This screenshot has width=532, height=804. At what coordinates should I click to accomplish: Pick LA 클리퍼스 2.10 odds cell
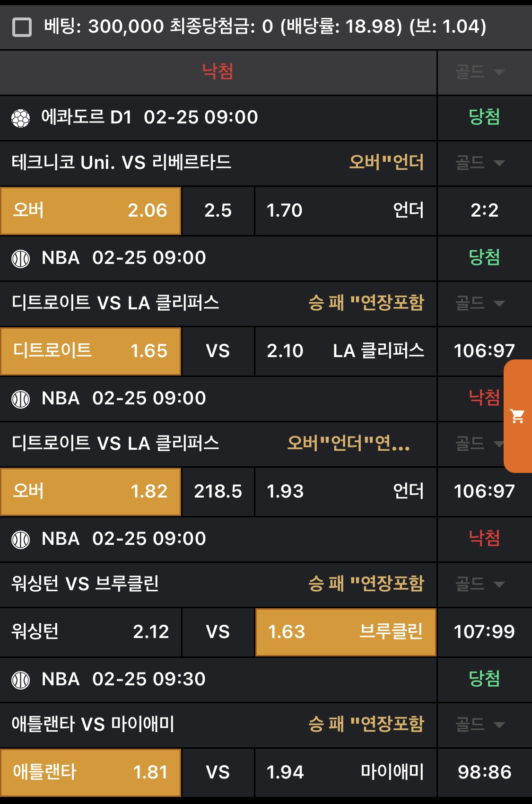(345, 351)
